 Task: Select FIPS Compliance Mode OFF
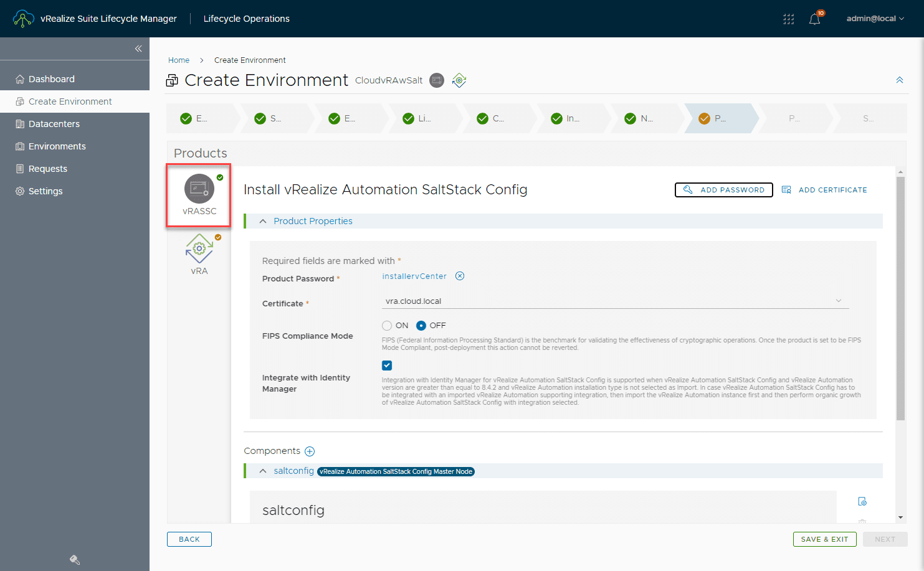(x=421, y=326)
